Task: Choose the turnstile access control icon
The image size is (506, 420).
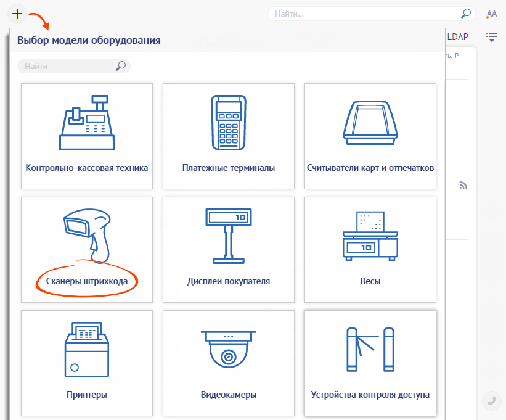Action: click(x=370, y=349)
